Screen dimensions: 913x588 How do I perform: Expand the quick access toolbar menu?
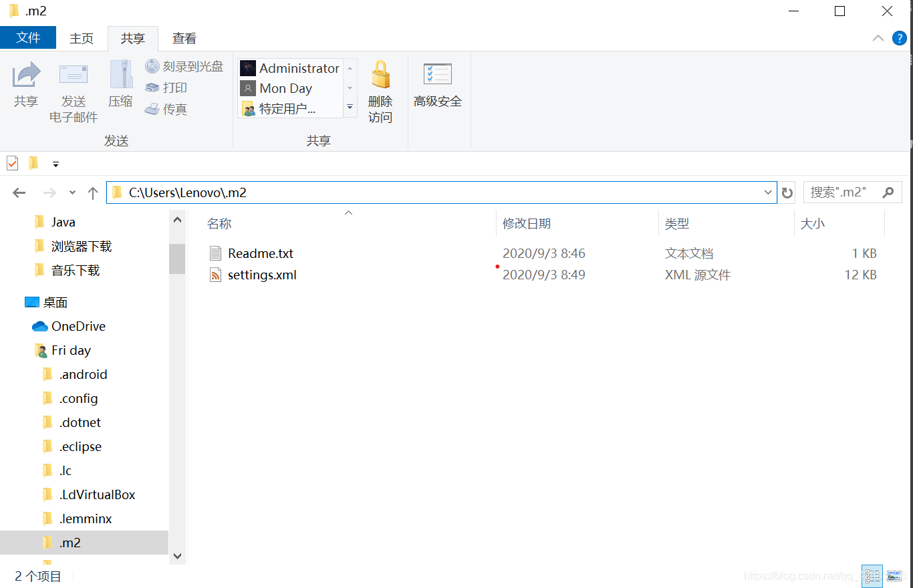pos(55,163)
